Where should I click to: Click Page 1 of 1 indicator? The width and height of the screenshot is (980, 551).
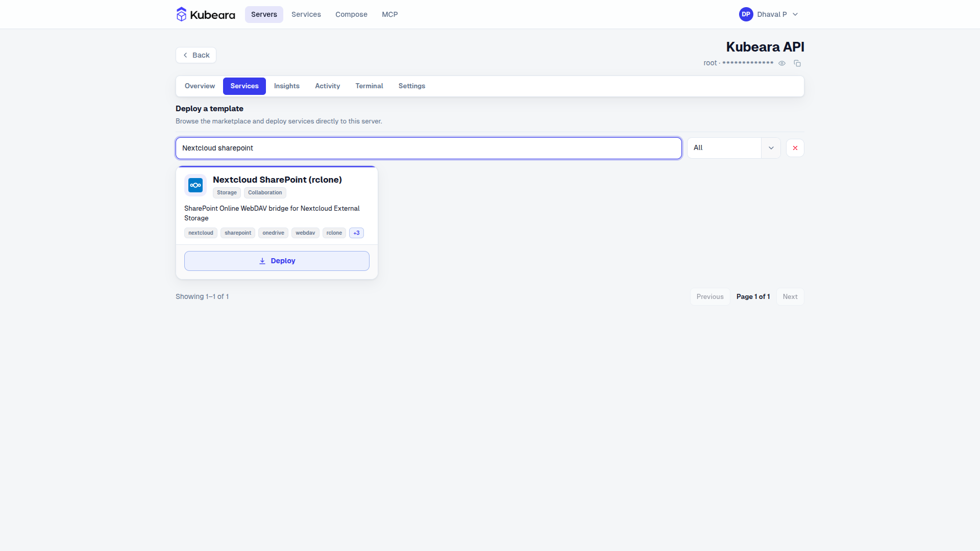tap(753, 297)
